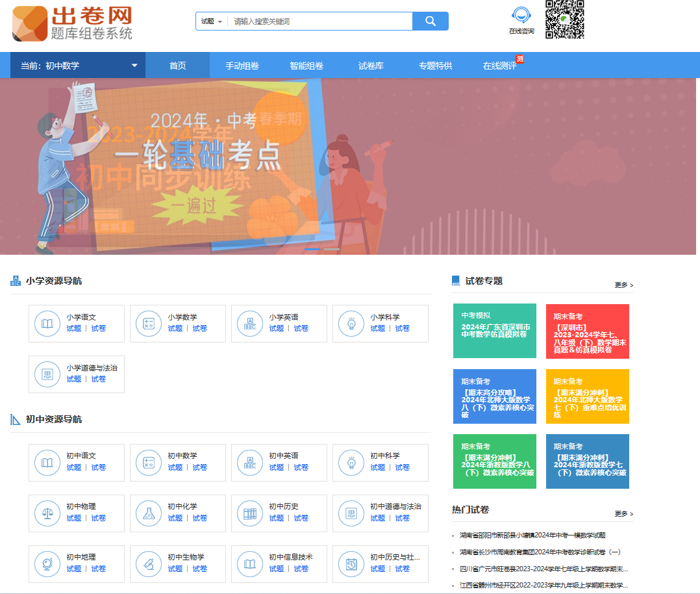The height and width of the screenshot is (594, 700).
Task: Click the 小学科学 lightbulb icon
Action: (x=351, y=323)
